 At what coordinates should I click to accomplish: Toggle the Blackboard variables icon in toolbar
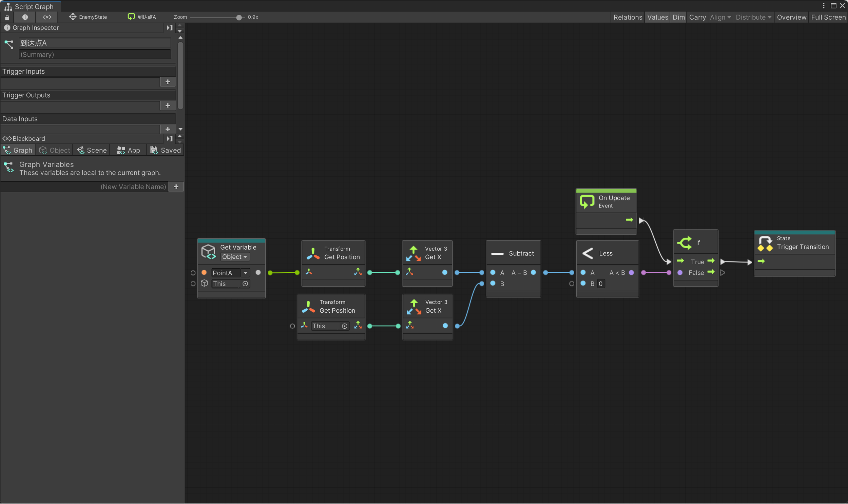tap(47, 17)
